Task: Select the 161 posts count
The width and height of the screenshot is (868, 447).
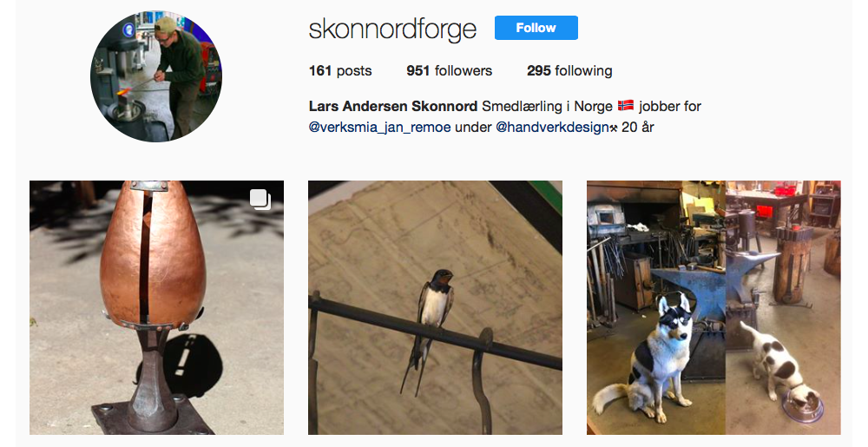Action: pos(340,71)
